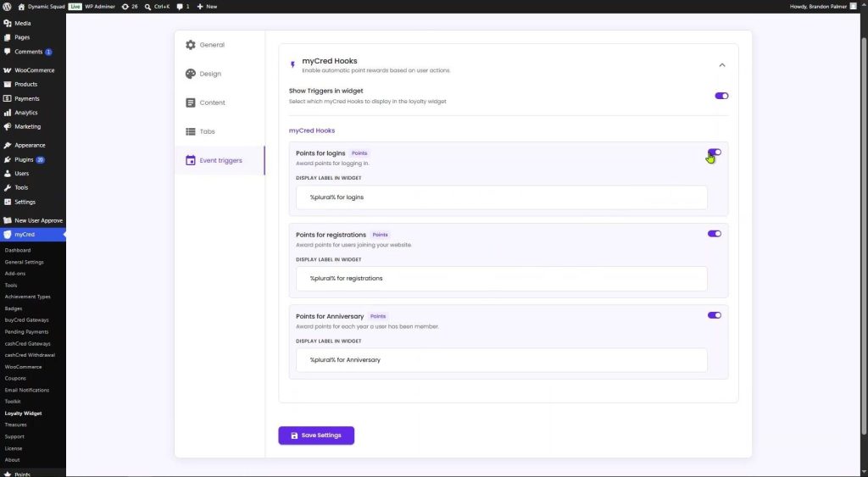Open buyCred Gateways submenu item
Screen dimensions: 868x477
[26, 320]
